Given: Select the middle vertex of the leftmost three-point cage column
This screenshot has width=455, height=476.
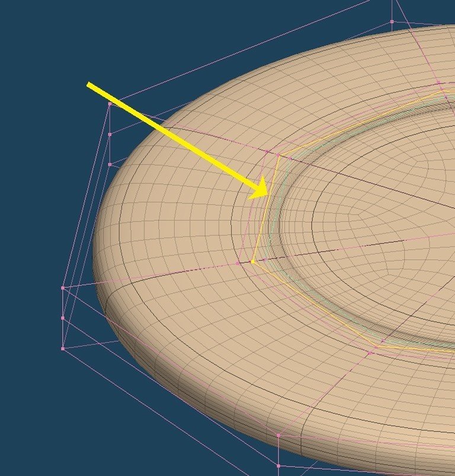Looking at the screenshot, I should click(x=63, y=318).
